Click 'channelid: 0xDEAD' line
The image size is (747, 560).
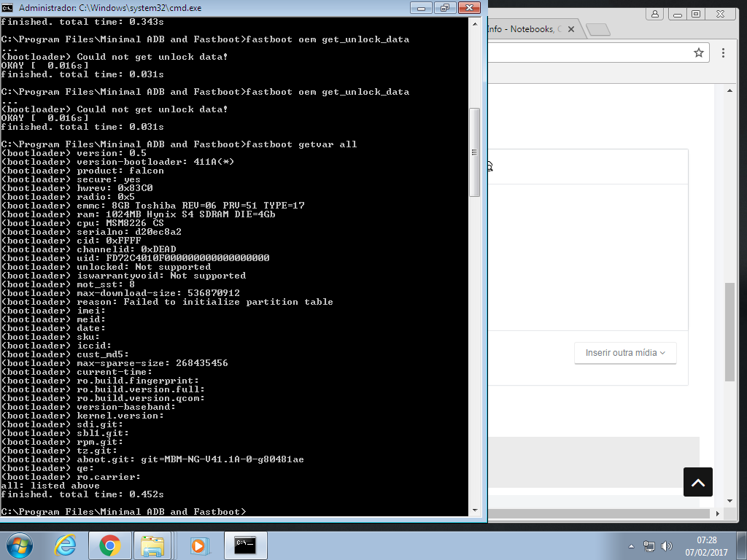tap(88, 249)
